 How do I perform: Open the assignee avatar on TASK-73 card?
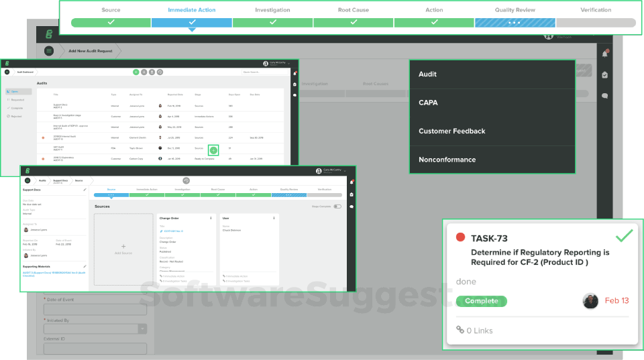pyautogui.click(x=590, y=301)
